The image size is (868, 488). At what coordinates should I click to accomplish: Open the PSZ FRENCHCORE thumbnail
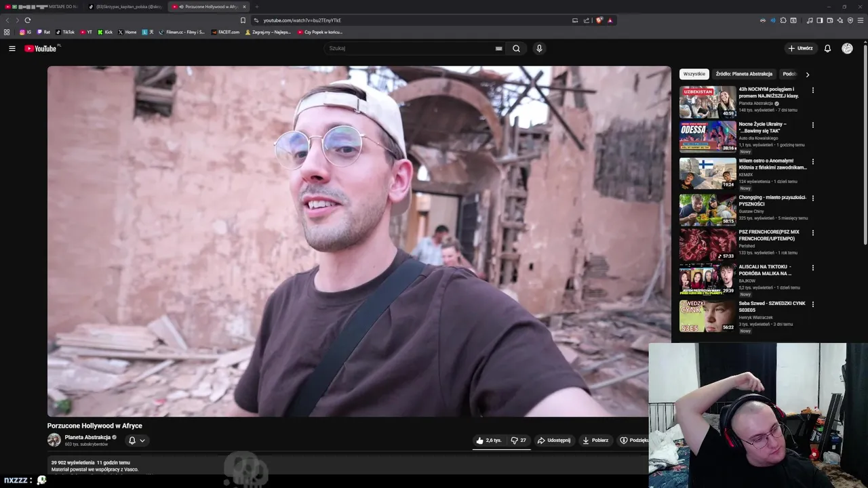click(708, 245)
